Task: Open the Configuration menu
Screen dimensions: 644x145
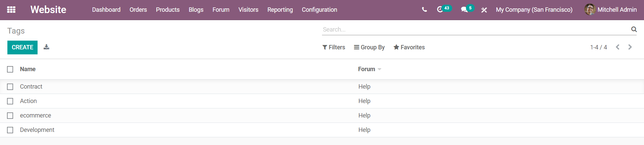Action: point(320,10)
